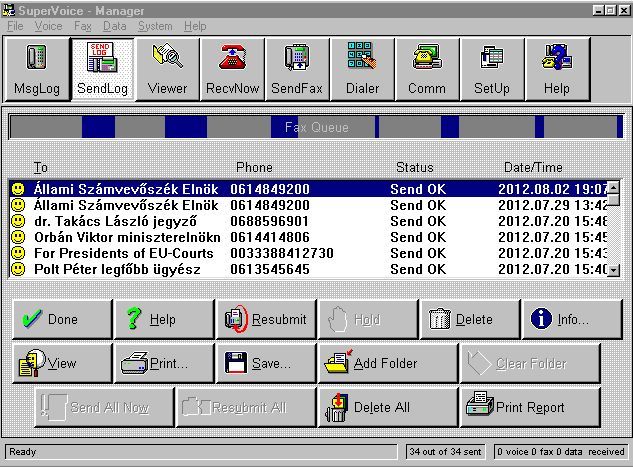This screenshot has height=467, width=633.
Task: Delete the selected fax entry
Action: pyautogui.click(x=470, y=319)
